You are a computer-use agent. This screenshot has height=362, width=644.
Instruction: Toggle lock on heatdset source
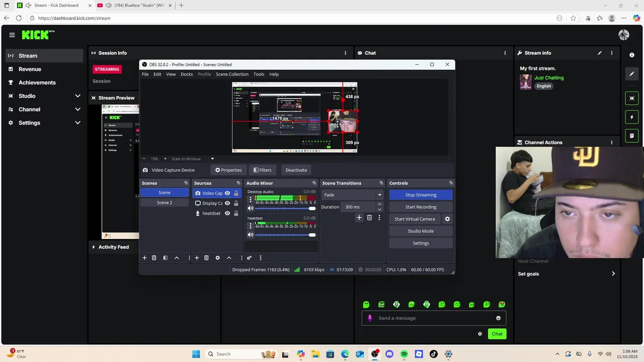pyautogui.click(x=236, y=213)
